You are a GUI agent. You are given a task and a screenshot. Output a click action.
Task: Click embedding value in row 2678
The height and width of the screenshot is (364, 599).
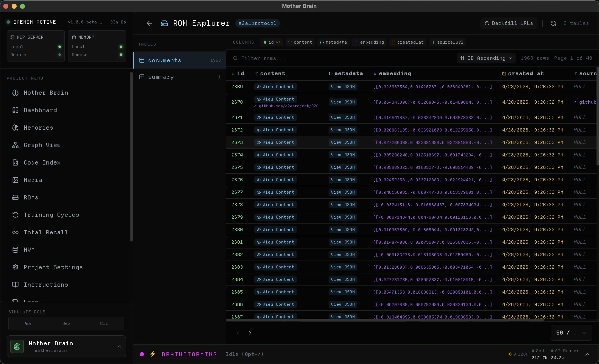tap(432, 205)
